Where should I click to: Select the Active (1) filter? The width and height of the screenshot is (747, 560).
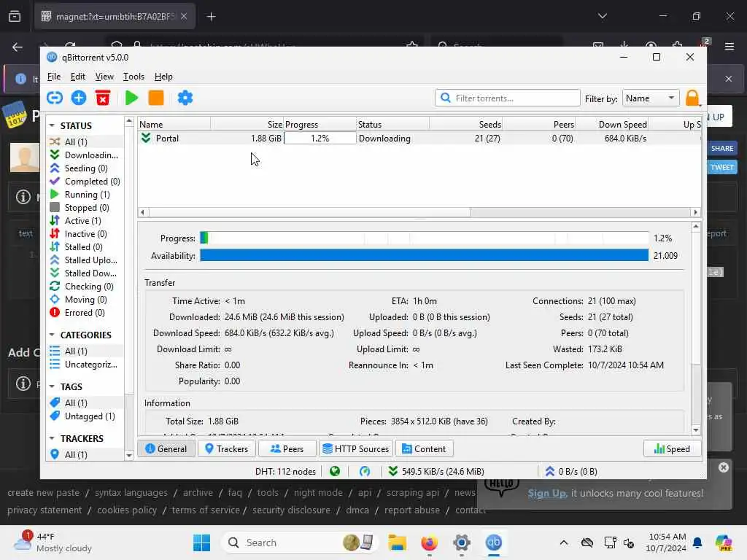(85, 220)
